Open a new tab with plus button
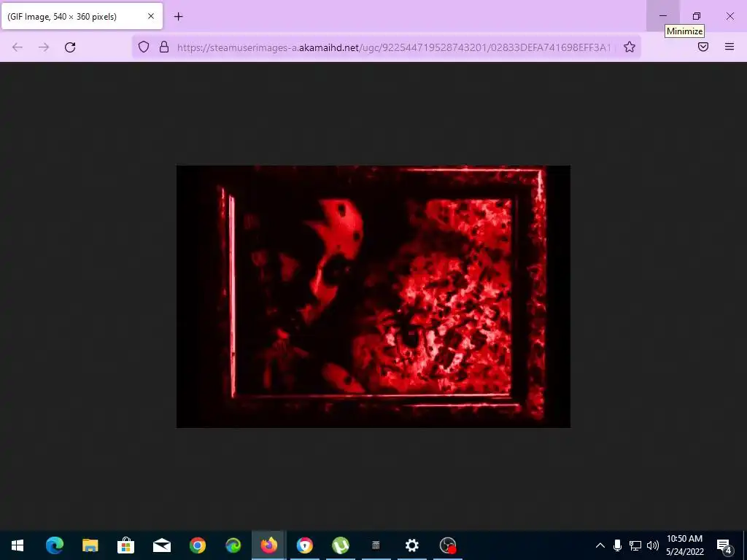 pyautogui.click(x=178, y=17)
